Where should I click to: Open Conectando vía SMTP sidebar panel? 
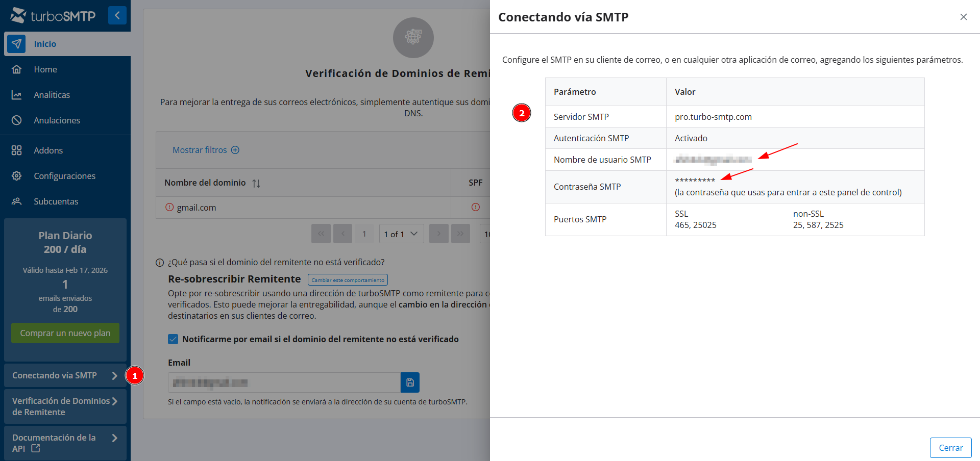pyautogui.click(x=65, y=375)
